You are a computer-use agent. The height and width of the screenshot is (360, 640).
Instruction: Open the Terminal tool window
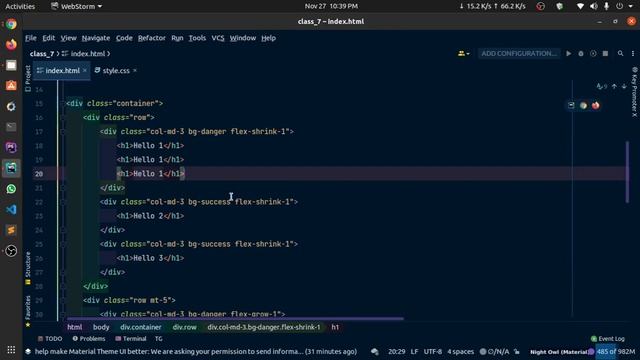(131, 339)
